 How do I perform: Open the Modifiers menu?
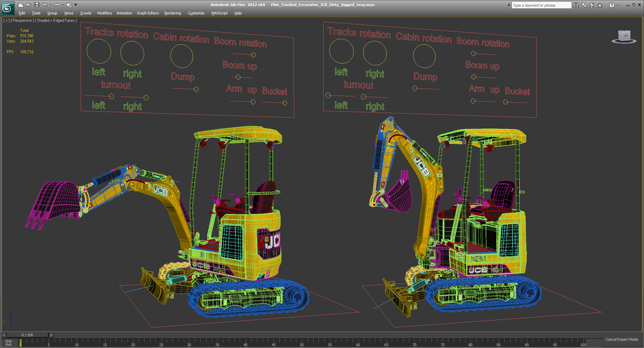coord(104,13)
